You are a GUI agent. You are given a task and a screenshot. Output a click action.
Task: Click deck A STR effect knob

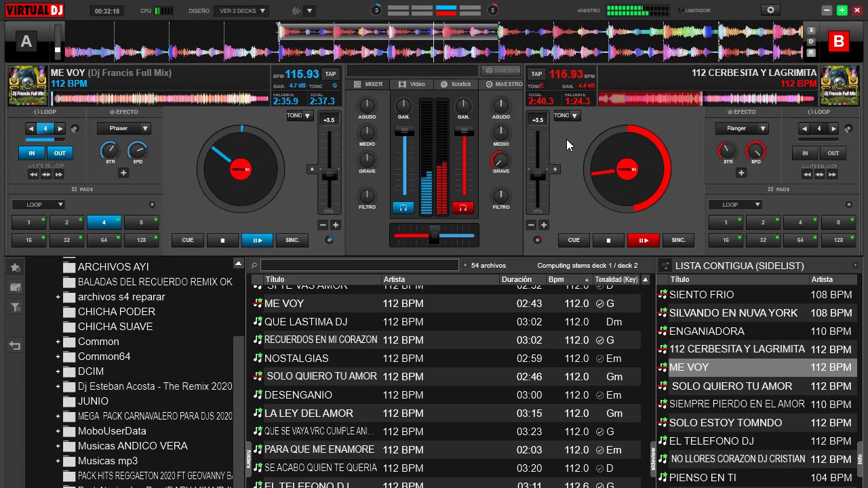[109, 150]
